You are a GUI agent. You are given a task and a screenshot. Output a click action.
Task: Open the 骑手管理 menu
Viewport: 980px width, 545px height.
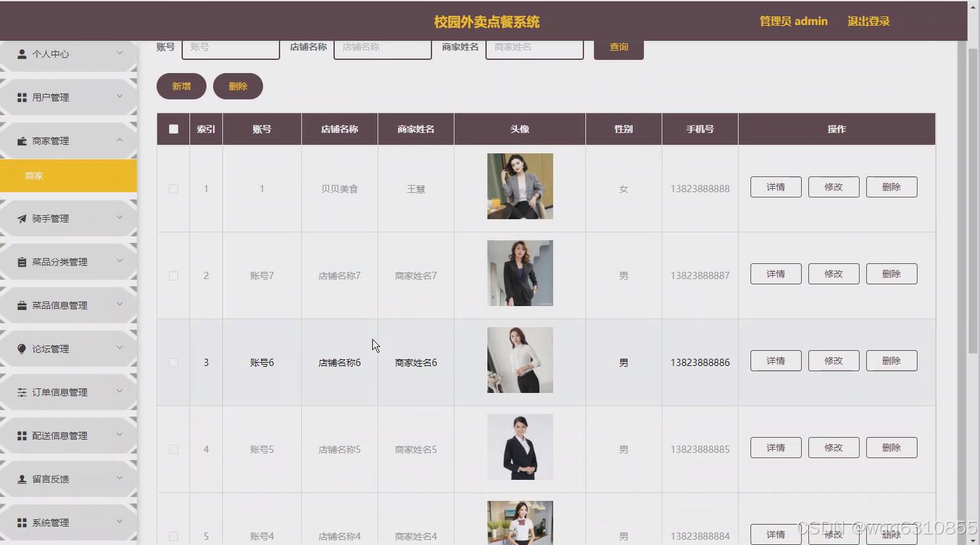tap(68, 219)
